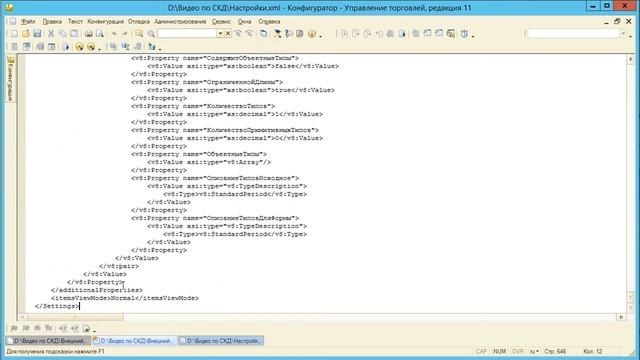Click the </Settings> closing tag line
Viewport: 640px width, 360px height.
tap(56, 306)
